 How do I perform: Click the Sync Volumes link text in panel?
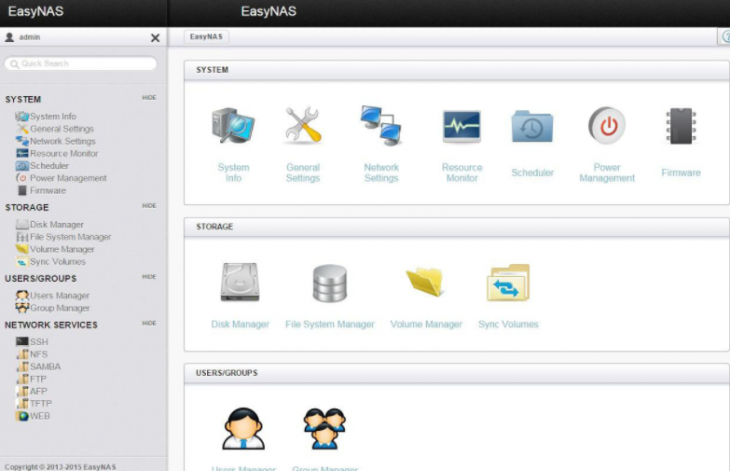tap(508, 324)
